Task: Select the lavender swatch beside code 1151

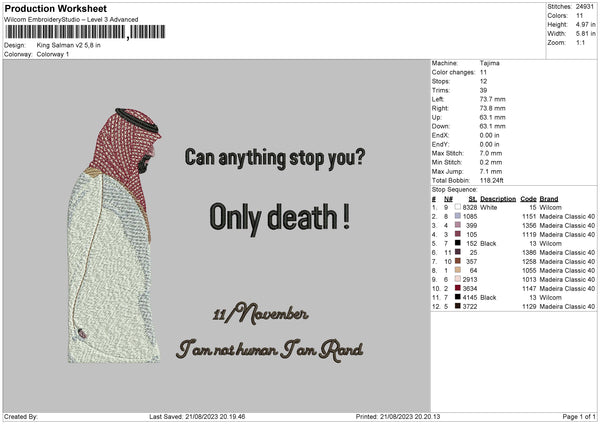Action: (458, 216)
